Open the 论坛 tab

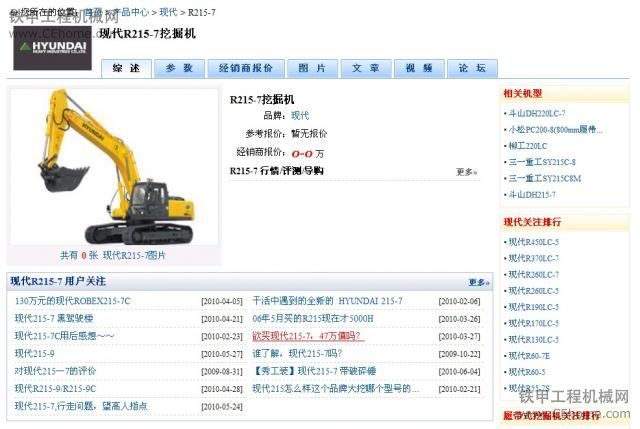point(472,68)
